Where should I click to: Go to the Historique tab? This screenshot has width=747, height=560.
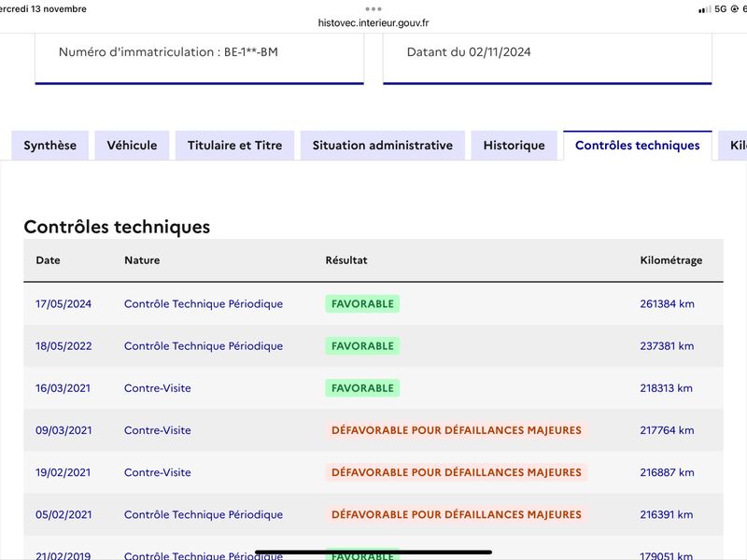click(514, 146)
